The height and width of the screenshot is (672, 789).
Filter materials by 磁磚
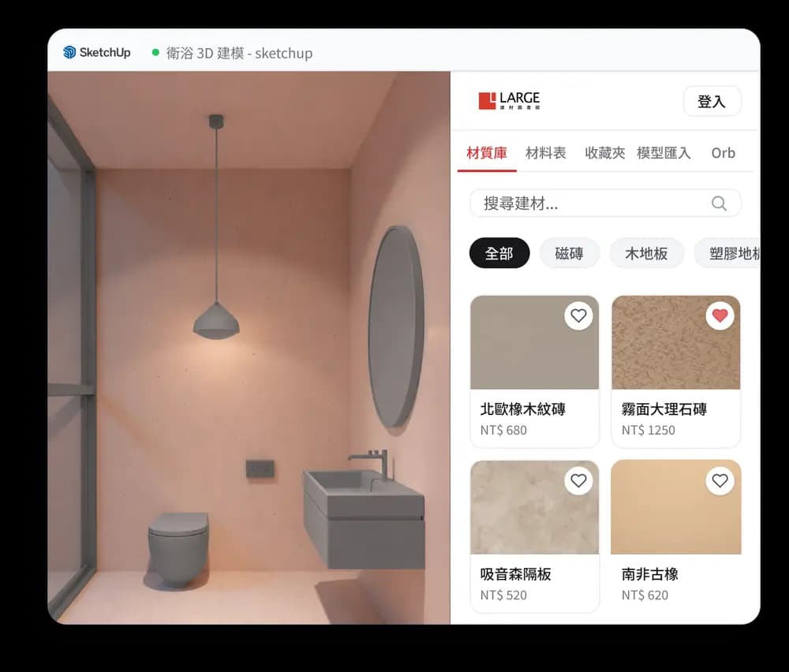569,253
